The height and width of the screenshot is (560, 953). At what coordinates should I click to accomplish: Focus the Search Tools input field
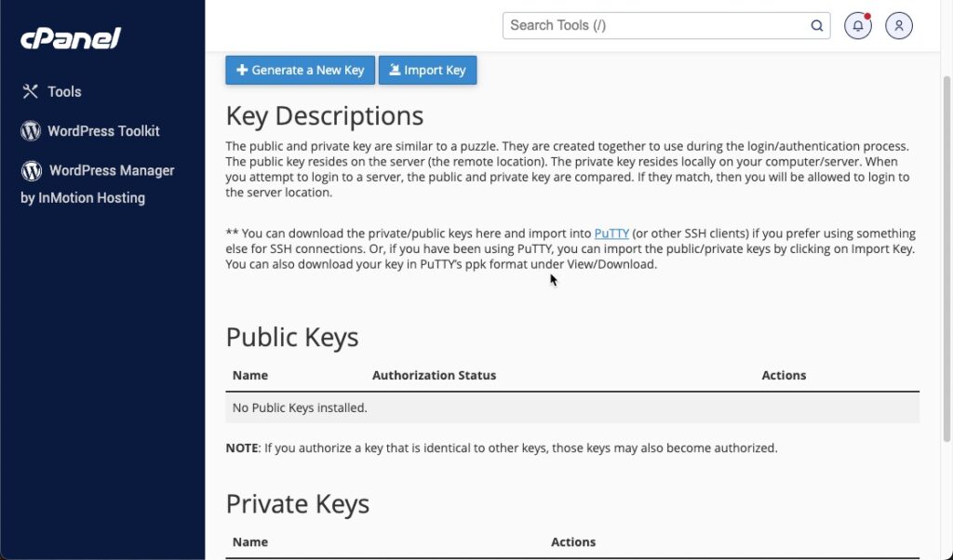point(653,26)
